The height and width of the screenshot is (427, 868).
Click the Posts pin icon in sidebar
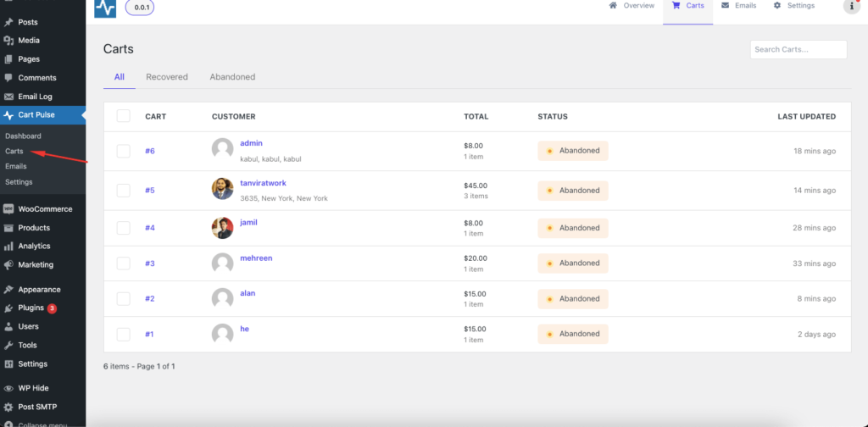click(x=8, y=23)
